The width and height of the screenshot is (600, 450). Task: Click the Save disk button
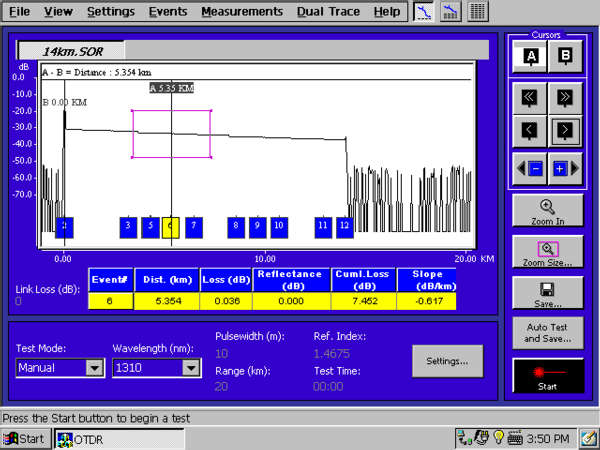click(x=547, y=293)
